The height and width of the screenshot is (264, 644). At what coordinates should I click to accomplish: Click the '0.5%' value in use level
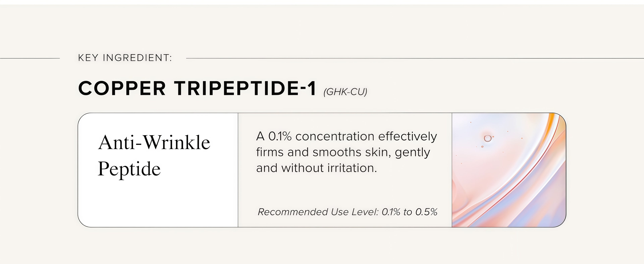[426, 212]
